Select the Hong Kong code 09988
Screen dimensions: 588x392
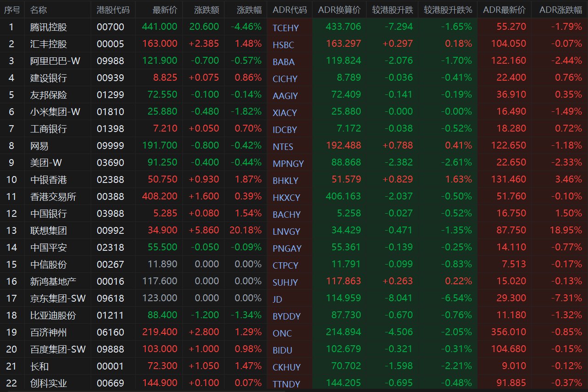coord(110,61)
